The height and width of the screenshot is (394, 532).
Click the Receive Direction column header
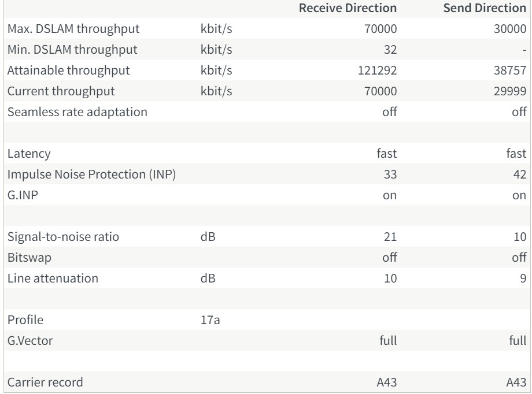348,8
